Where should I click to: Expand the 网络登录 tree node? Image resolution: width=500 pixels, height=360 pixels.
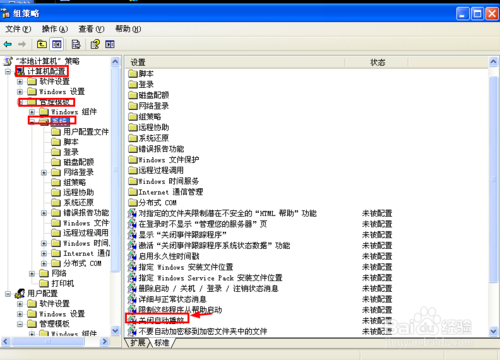point(44,173)
